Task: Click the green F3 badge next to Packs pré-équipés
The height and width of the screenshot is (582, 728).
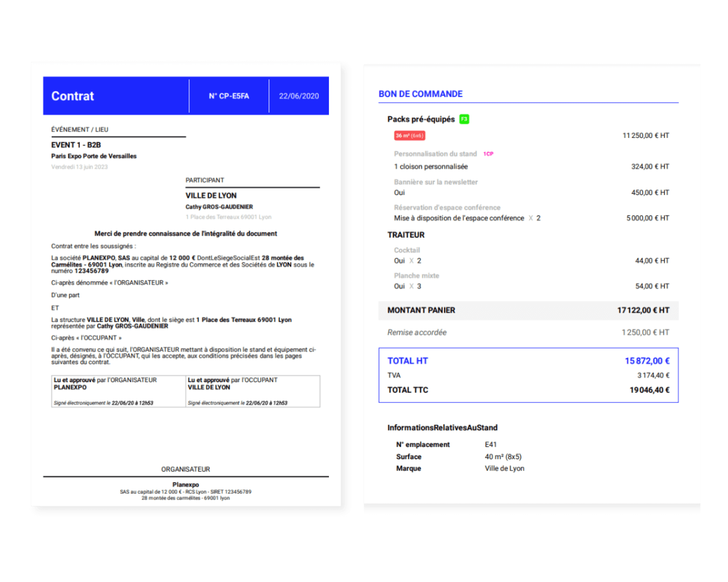Action: point(464,119)
